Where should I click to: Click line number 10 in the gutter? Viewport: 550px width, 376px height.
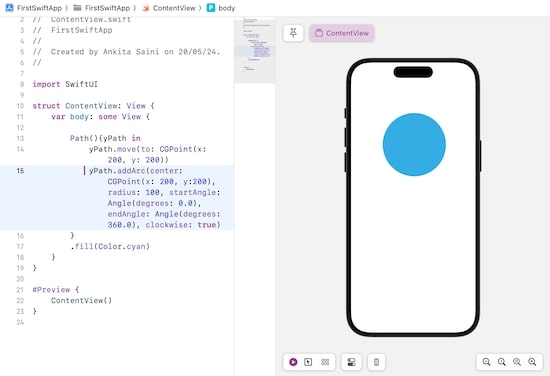tap(20, 106)
